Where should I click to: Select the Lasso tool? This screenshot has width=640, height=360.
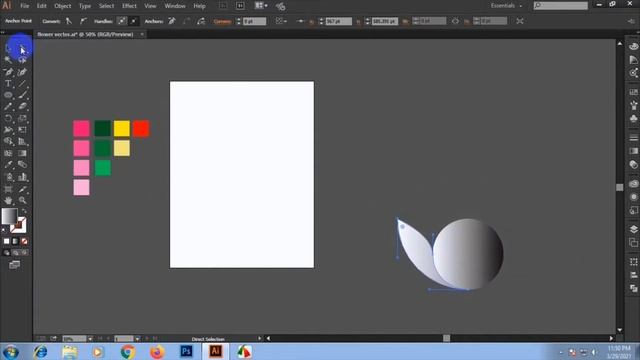22,60
